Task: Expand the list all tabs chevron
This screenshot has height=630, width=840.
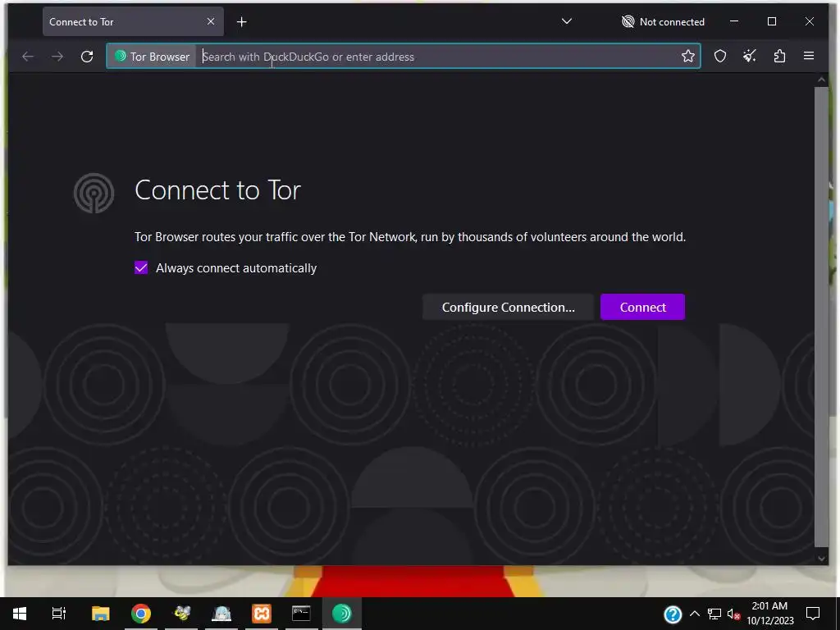Action: [x=566, y=21]
